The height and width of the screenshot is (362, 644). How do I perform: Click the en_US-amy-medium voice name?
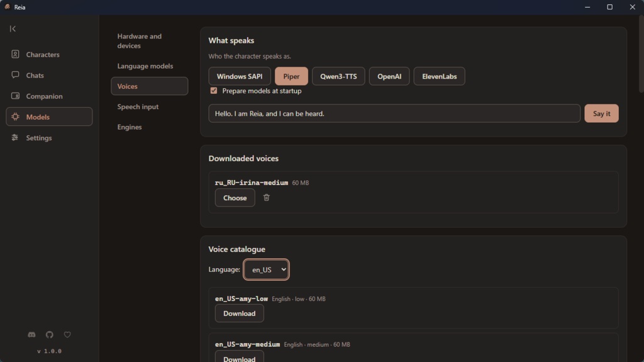[247, 344]
